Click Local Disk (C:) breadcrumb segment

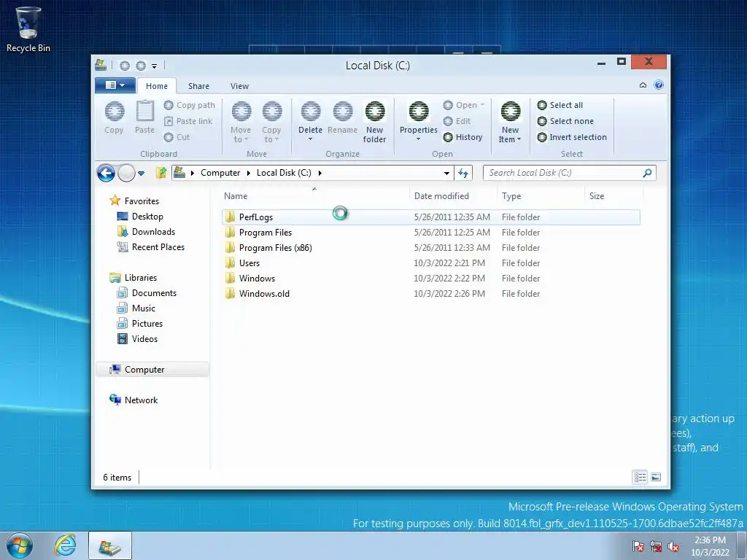tap(284, 173)
